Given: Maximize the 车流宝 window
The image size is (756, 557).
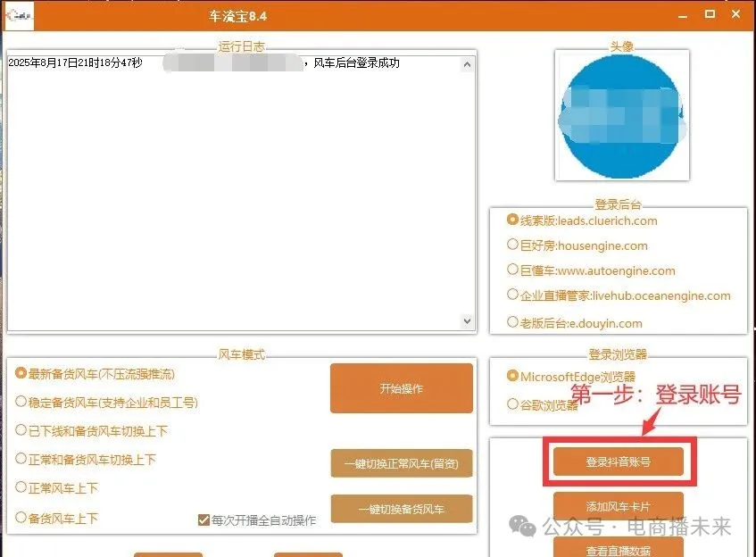Looking at the screenshot, I should [710, 14].
